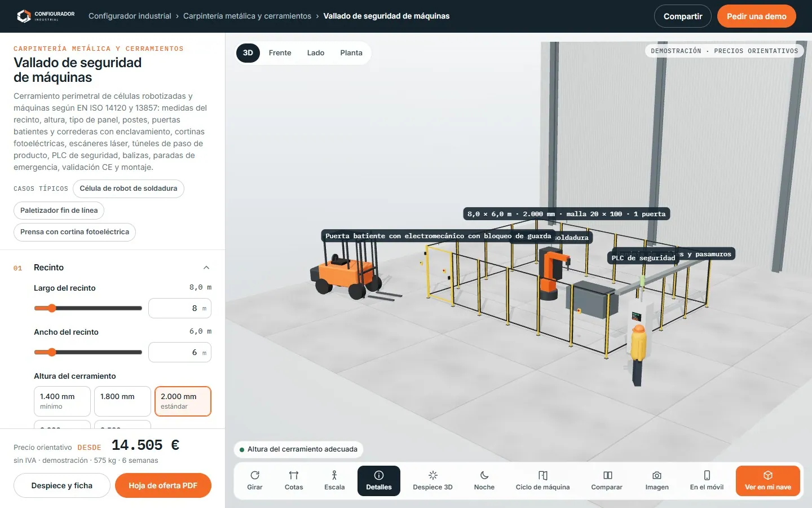Go to Configurador industrial breadcrumb
Viewport: 812px width, 508px height.
(x=130, y=16)
